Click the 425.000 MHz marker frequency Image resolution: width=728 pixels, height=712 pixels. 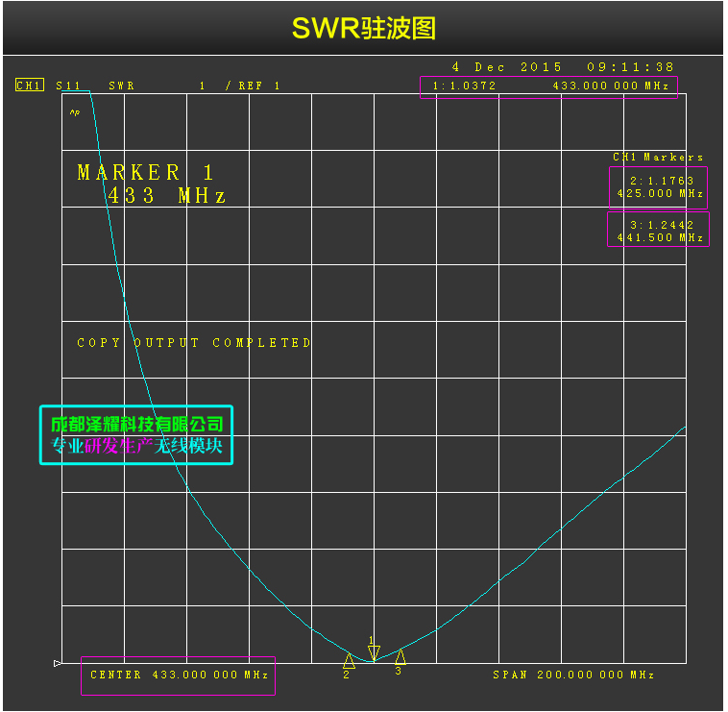tap(660, 193)
